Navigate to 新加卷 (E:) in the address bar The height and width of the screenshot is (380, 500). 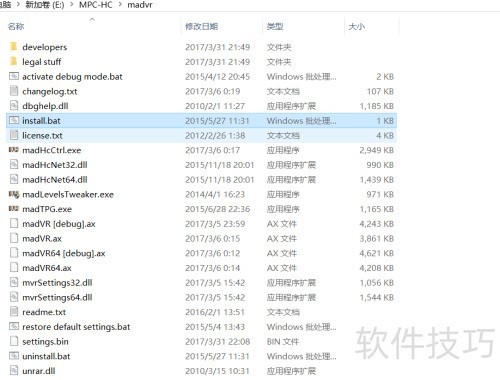(45, 5)
